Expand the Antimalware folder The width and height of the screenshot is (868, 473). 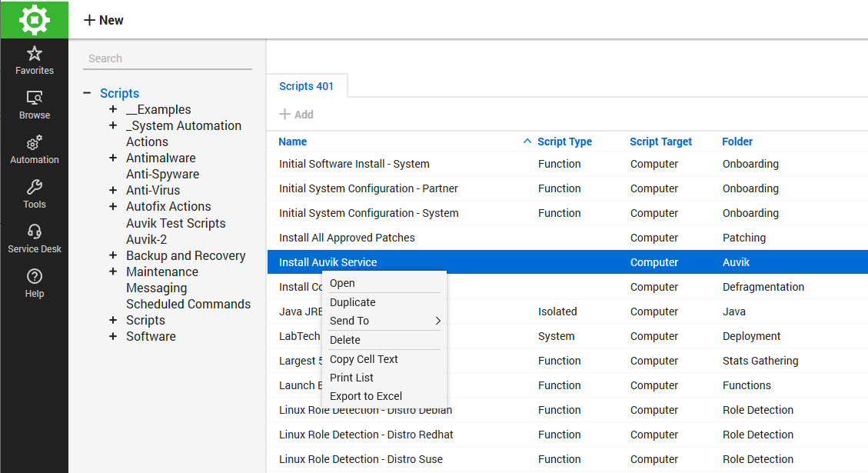click(113, 158)
